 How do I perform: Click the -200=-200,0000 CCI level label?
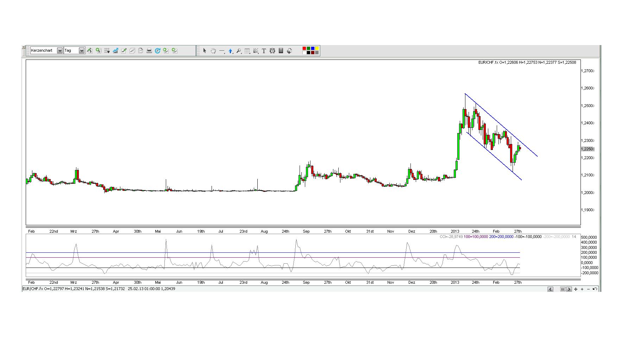click(556, 237)
